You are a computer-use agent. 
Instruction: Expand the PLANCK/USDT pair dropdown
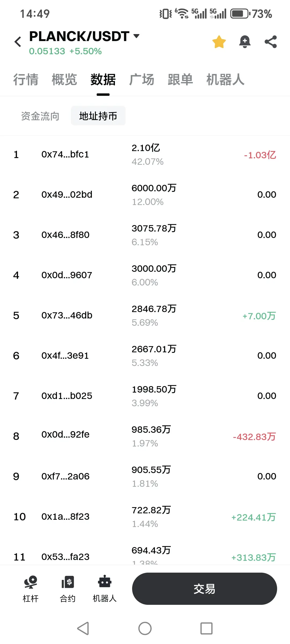[x=136, y=36]
